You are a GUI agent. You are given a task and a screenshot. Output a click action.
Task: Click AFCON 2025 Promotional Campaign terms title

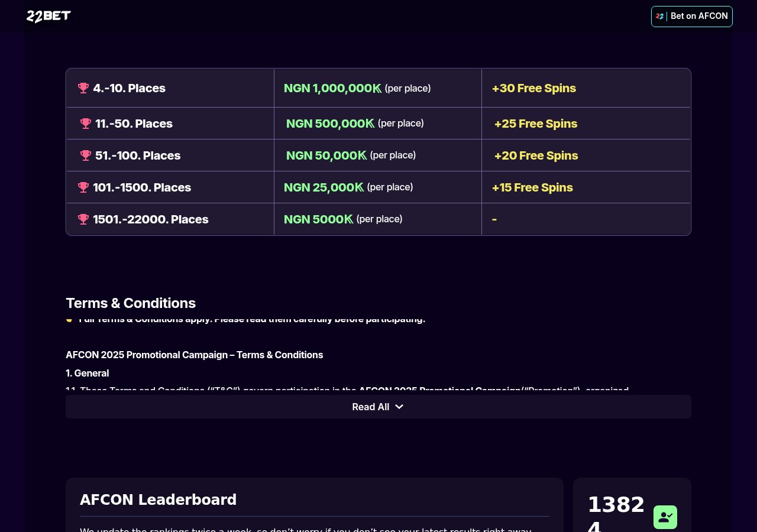[195, 355]
